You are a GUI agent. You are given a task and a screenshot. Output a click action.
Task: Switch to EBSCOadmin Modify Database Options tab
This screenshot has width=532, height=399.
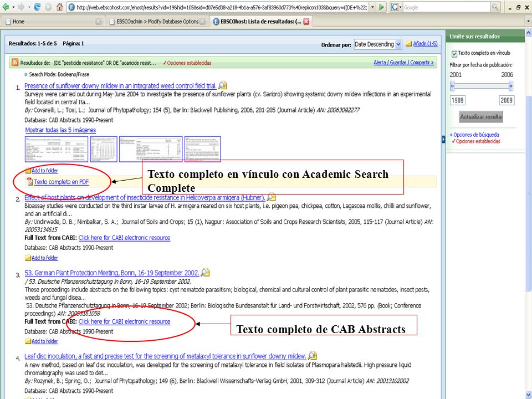pos(157,22)
